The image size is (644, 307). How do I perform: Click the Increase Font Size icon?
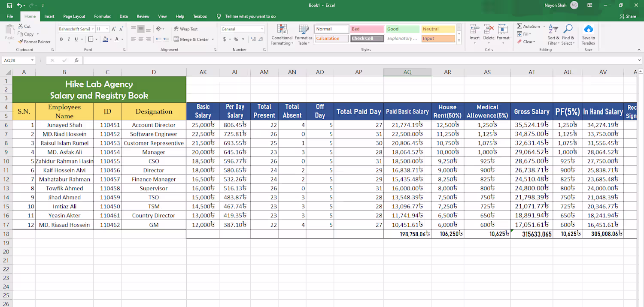(x=113, y=29)
